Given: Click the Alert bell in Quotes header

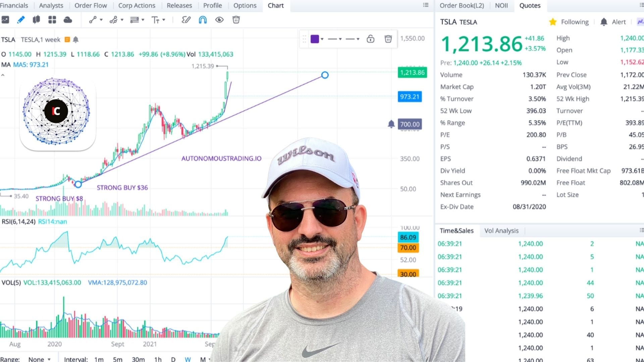Looking at the screenshot, I should 604,22.
